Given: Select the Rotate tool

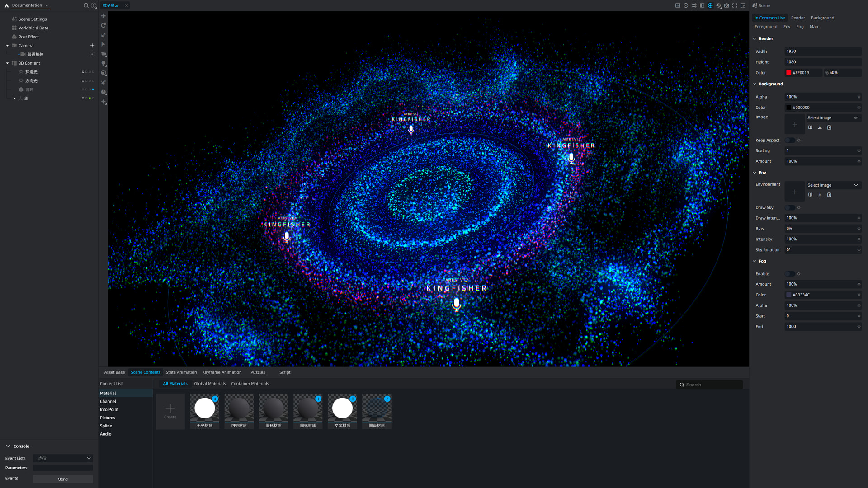Looking at the screenshot, I should (104, 25).
